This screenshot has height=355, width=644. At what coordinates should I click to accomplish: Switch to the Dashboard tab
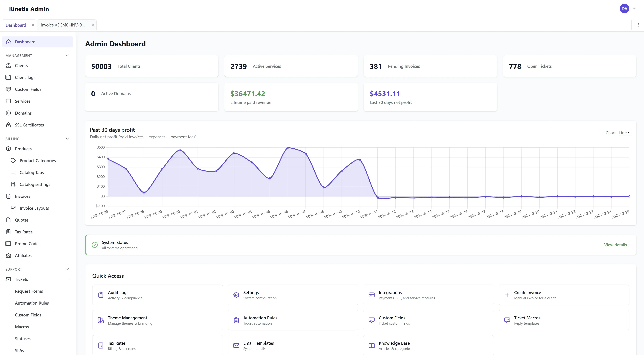click(x=16, y=25)
